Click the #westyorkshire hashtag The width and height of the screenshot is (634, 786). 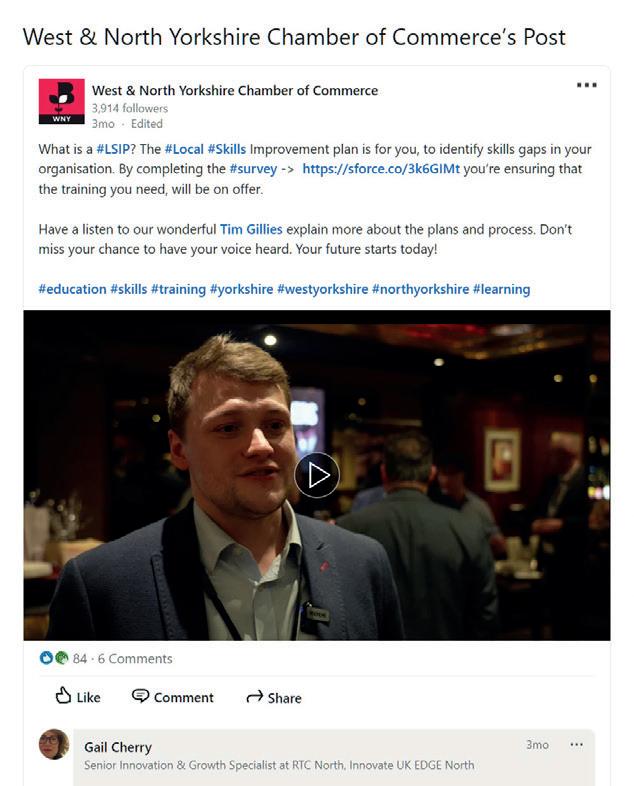coord(322,289)
